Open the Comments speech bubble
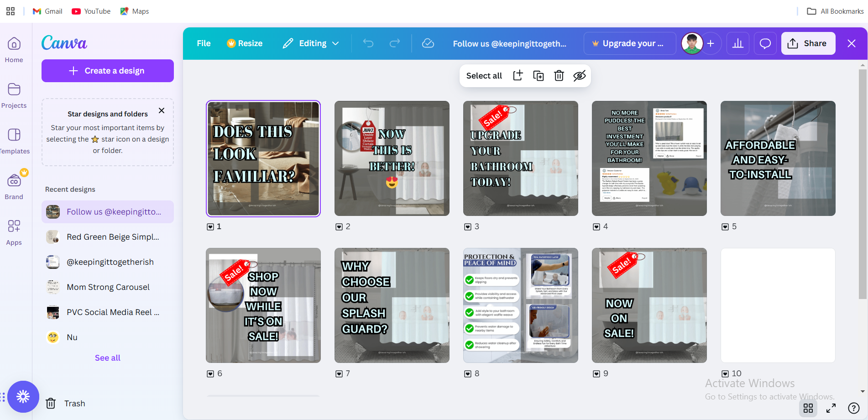Screen dimensions: 868x420 [x=765, y=43]
